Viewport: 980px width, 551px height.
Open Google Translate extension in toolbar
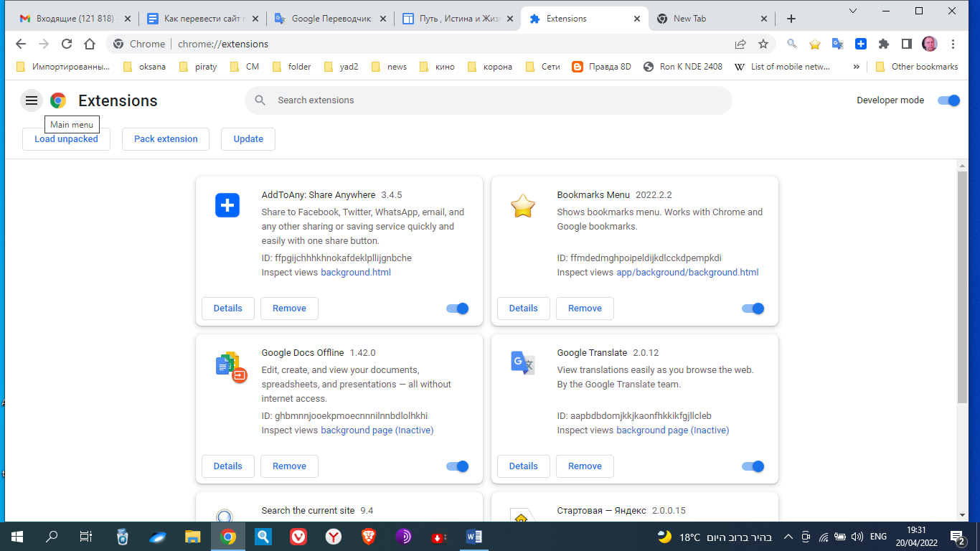click(x=838, y=44)
